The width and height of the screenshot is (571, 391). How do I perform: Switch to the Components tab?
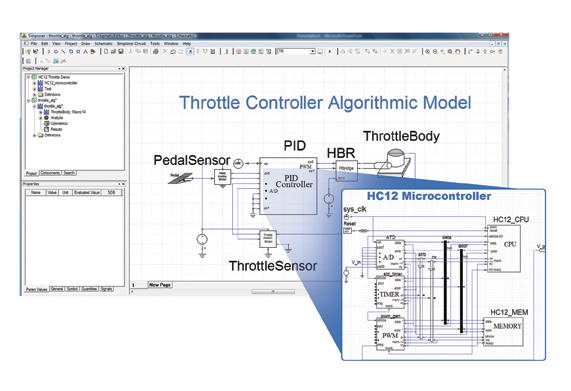point(50,173)
